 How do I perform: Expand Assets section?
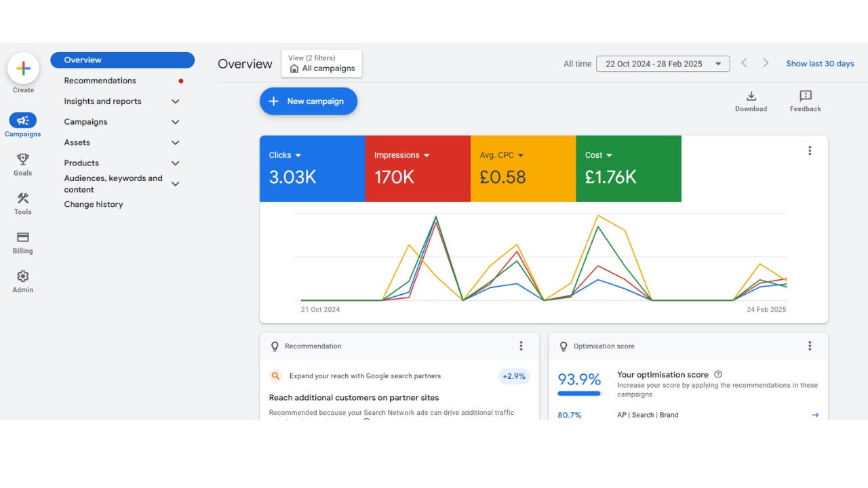pyautogui.click(x=175, y=142)
